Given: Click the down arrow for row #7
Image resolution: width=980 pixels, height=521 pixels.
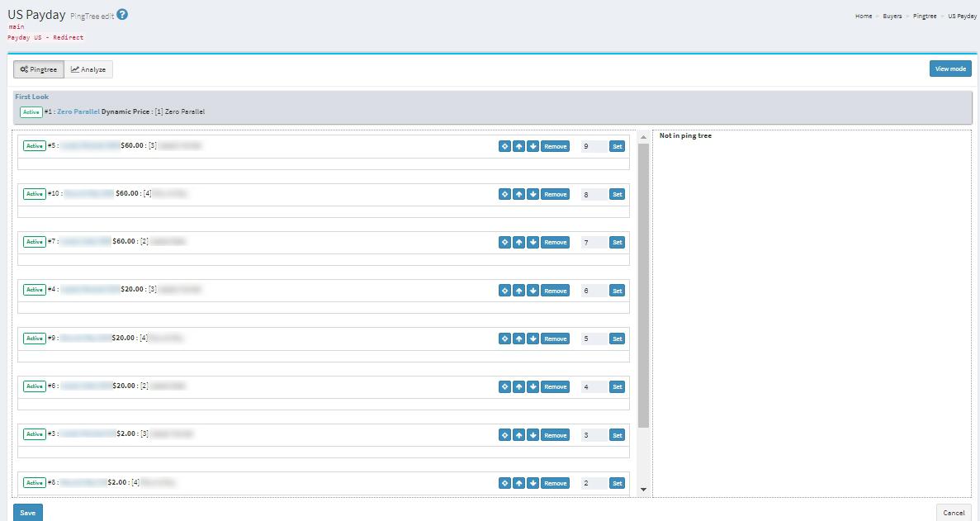Looking at the screenshot, I should coord(533,242).
